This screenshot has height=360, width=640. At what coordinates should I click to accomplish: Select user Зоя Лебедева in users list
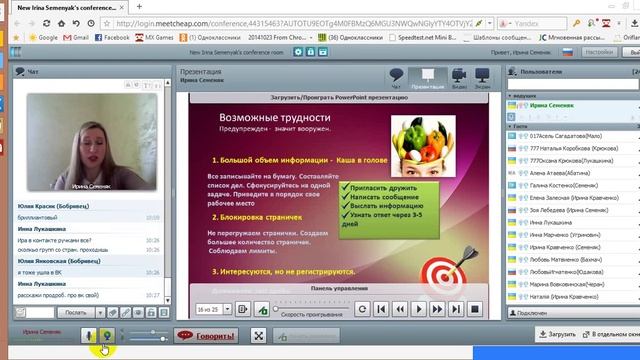point(569,210)
